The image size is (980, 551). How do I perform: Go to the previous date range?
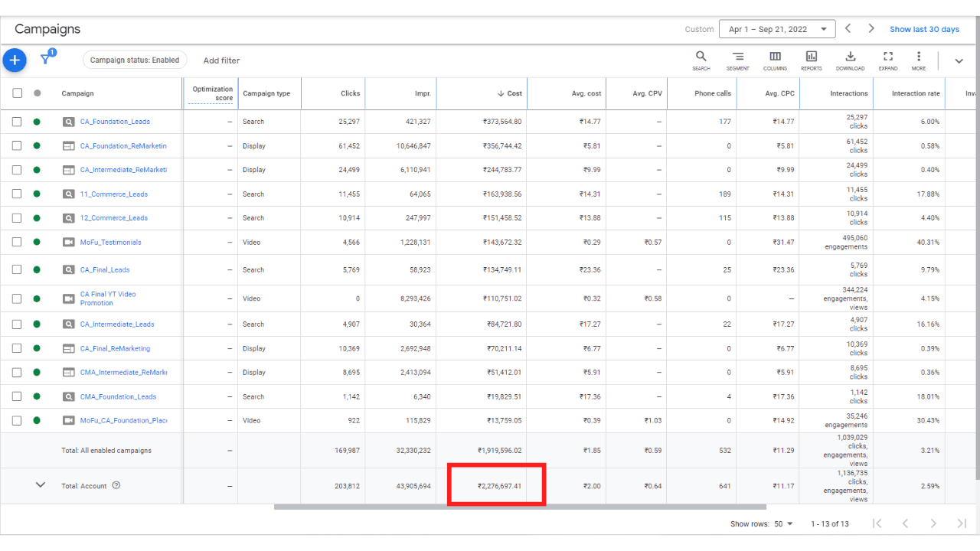coord(848,28)
